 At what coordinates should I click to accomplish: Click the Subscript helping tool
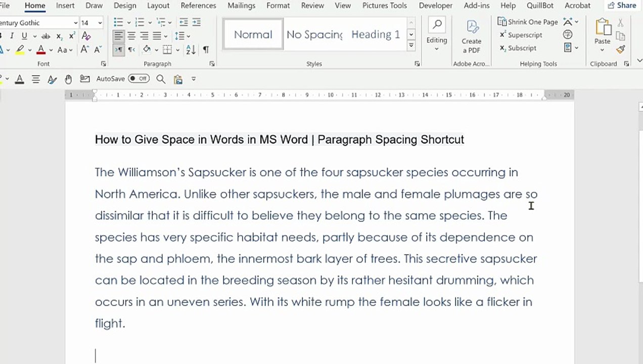(518, 48)
